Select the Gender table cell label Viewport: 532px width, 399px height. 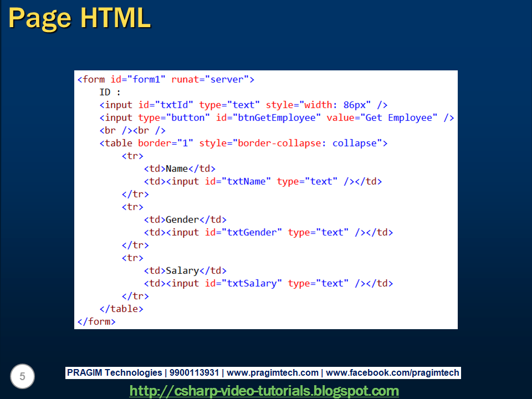click(181, 219)
